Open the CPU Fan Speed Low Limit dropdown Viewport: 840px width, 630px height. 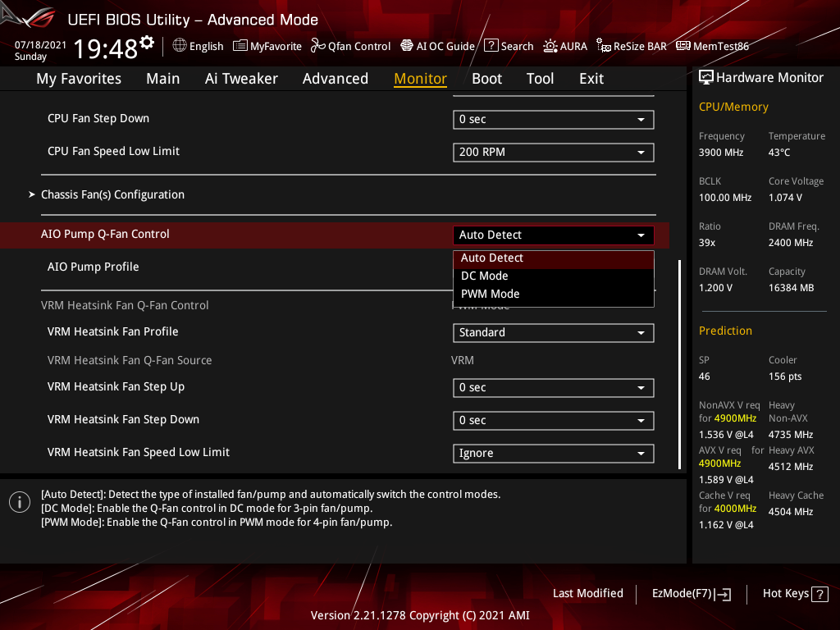pyautogui.click(x=553, y=152)
